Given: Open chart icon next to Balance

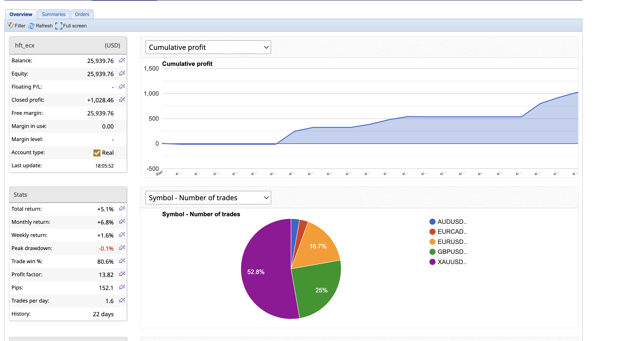Looking at the screenshot, I should pyautogui.click(x=122, y=60).
